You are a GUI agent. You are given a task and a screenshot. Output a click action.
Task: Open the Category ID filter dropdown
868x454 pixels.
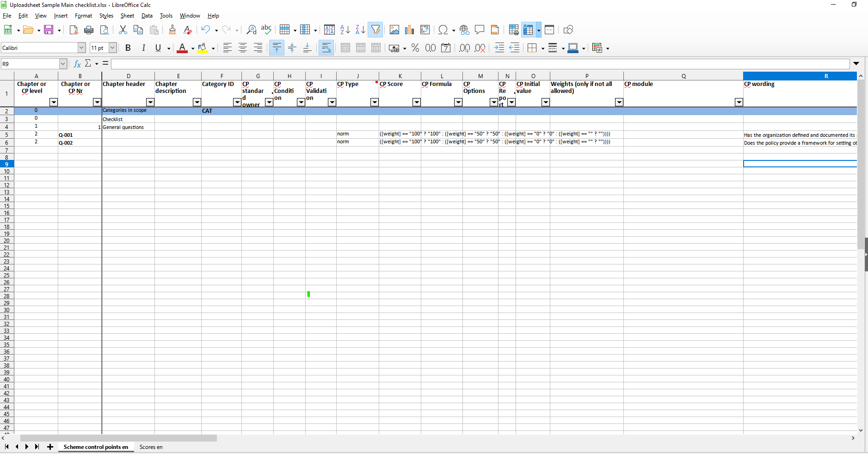coord(237,102)
